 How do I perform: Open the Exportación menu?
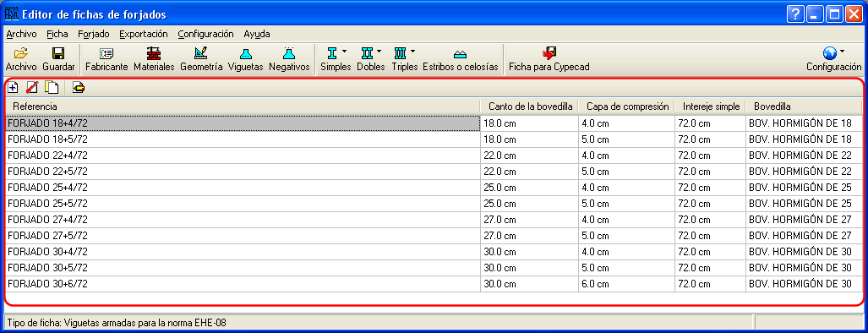pos(144,34)
